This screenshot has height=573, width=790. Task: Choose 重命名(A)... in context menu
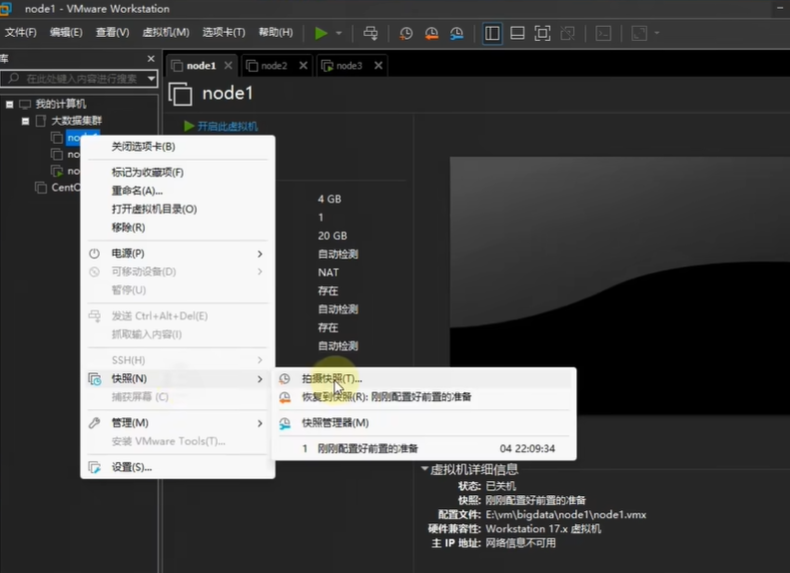point(178,191)
